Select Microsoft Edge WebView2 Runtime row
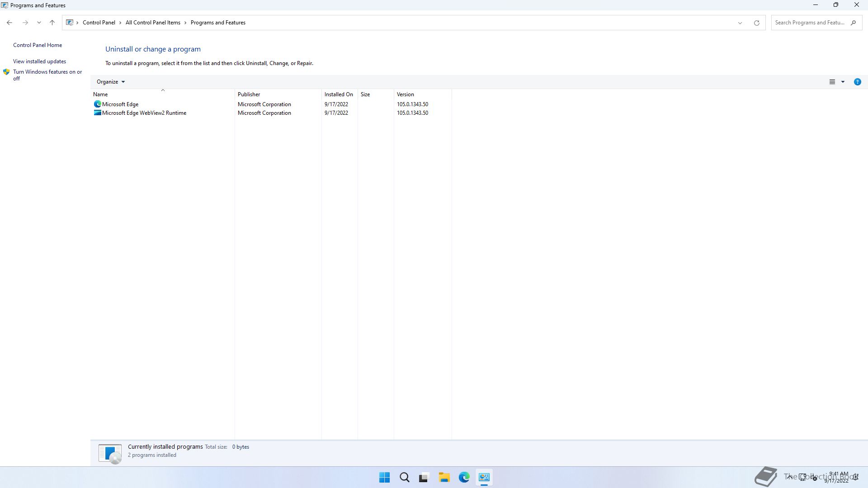This screenshot has width=868, height=488. [x=271, y=113]
